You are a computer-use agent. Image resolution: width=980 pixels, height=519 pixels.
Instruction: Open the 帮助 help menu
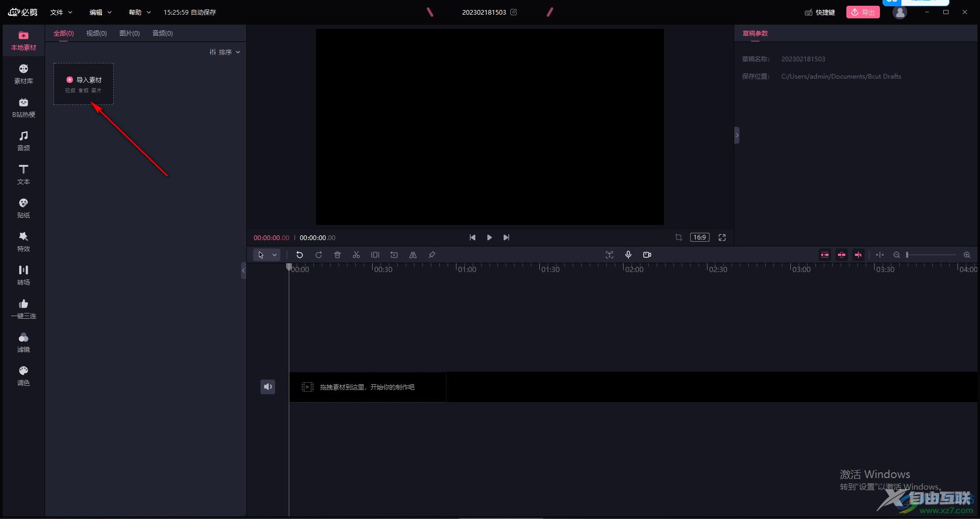click(140, 12)
